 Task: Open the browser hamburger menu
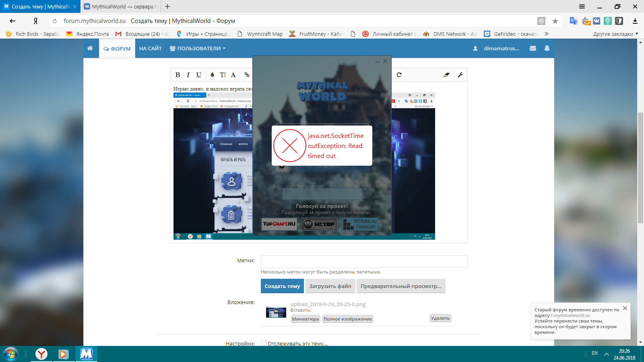click(582, 6)
